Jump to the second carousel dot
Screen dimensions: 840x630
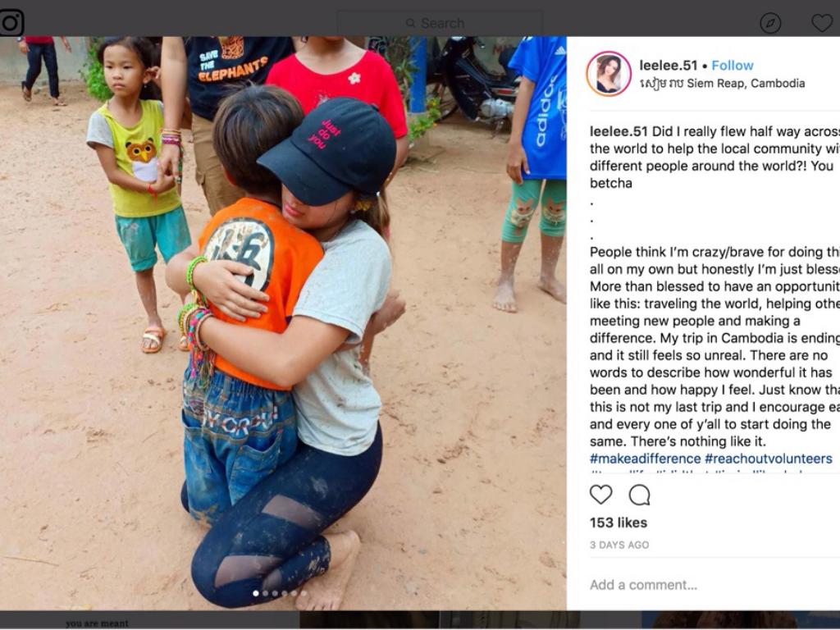[x=265, y=593]
